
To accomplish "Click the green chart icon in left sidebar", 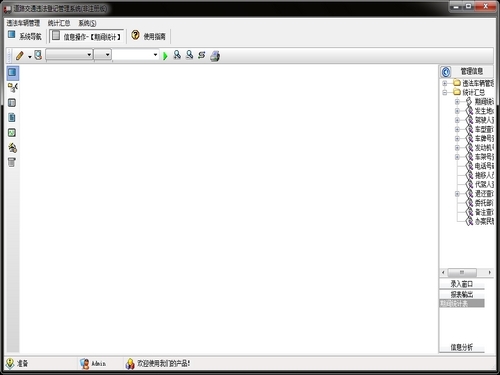I will point(12,133).
